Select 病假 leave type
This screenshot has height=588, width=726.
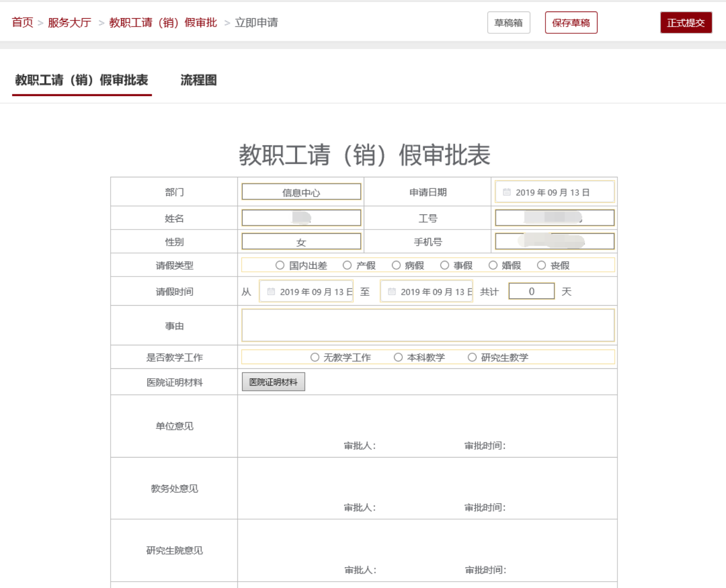click(x=396, y=265)
